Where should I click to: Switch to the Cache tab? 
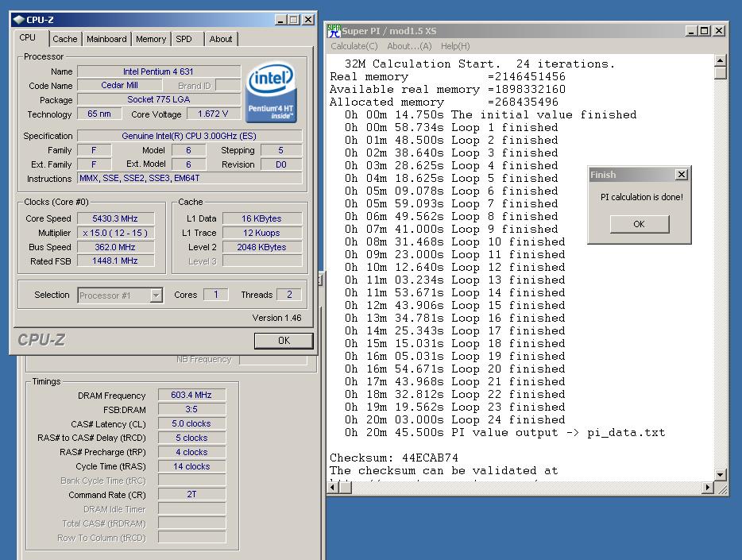click(65, 39)
